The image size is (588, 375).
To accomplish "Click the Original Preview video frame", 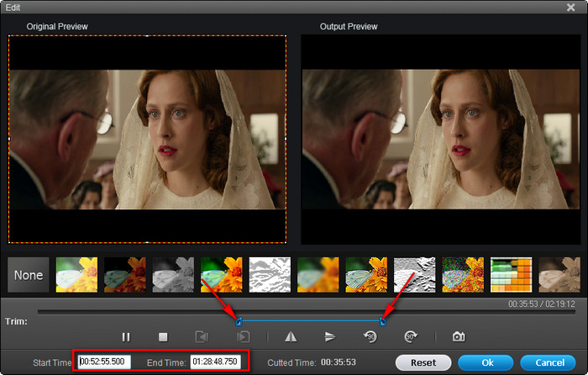I will (x=147, y=140).
